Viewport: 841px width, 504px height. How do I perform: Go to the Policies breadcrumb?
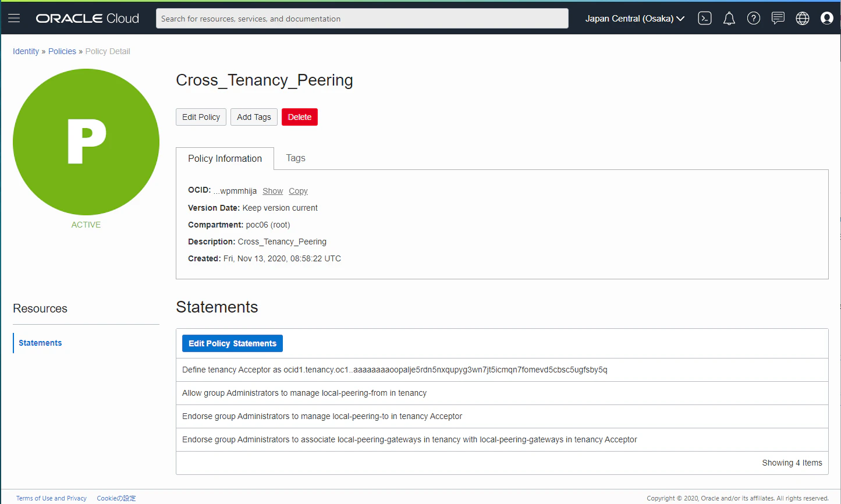(x=62, y=51)
